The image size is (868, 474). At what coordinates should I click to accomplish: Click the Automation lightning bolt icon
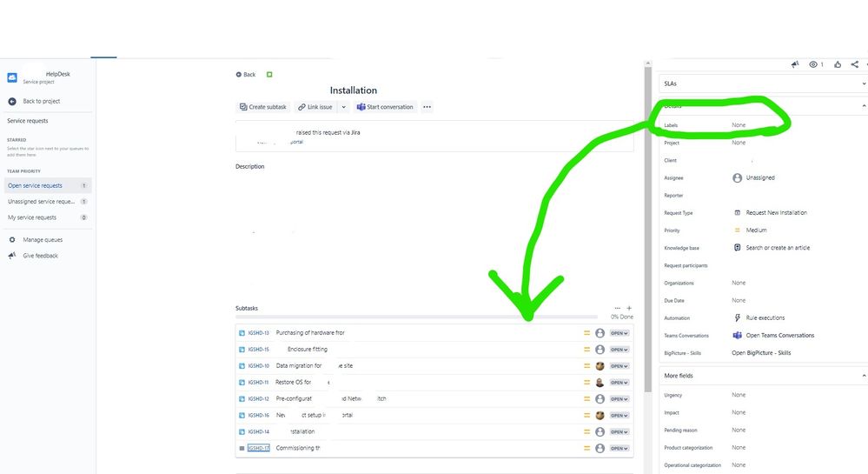point(737,317)
